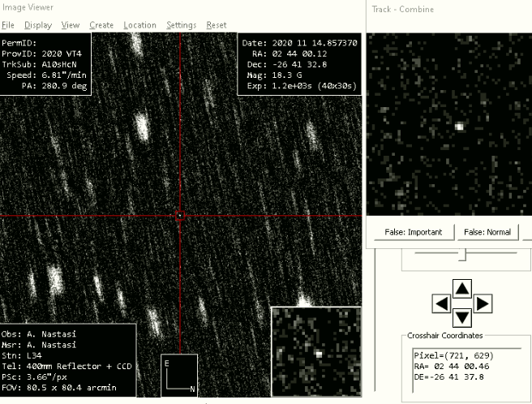Click the Dec: -26 41 32.8 overlay text
Screen dimensions: 532x404
[287, 64]
